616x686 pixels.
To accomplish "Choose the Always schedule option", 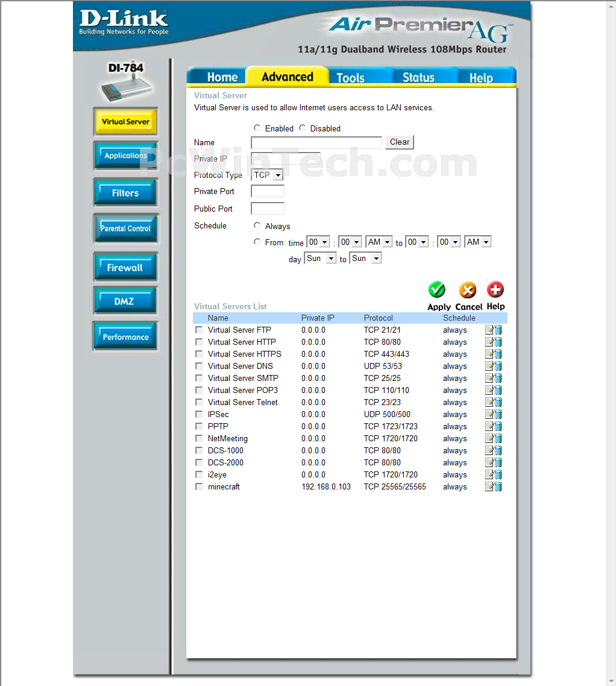I will pyautogui.click(x=257, y=225).
